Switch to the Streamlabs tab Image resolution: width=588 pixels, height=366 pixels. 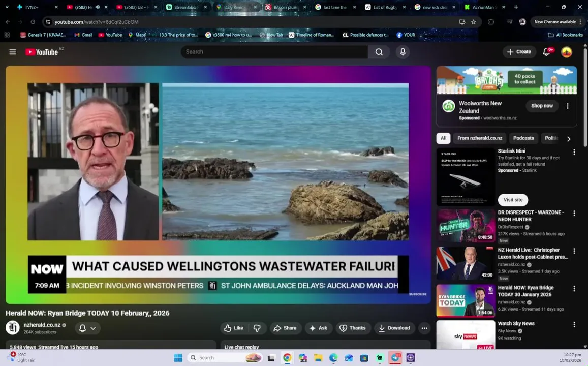pos(186,7)
